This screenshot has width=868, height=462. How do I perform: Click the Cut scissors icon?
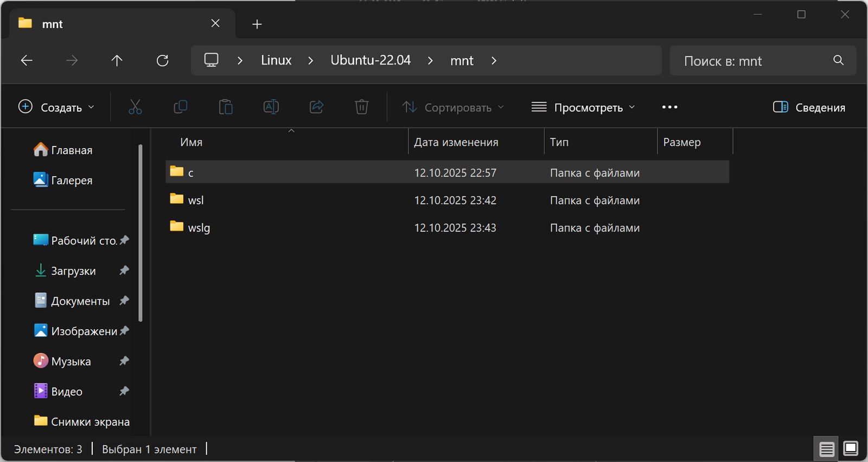(135, 107)
